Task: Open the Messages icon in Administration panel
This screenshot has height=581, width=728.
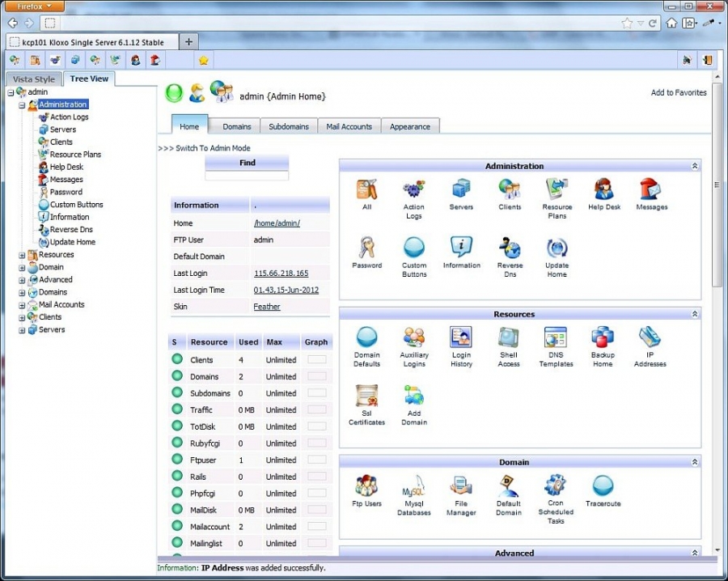Action: click(651, 189)
